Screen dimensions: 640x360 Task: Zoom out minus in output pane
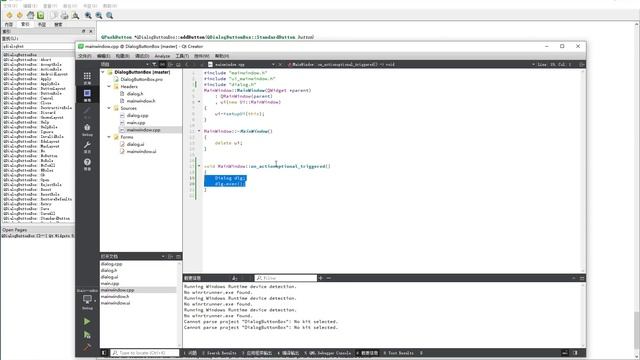[329, 278]
